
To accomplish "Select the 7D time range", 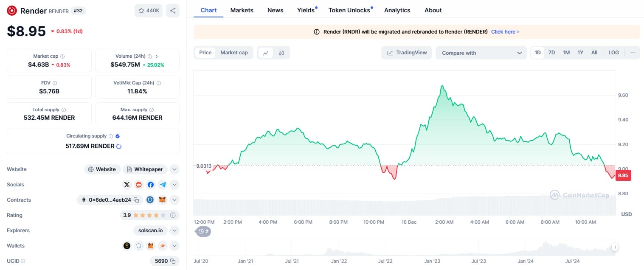I will click(551, 53).
